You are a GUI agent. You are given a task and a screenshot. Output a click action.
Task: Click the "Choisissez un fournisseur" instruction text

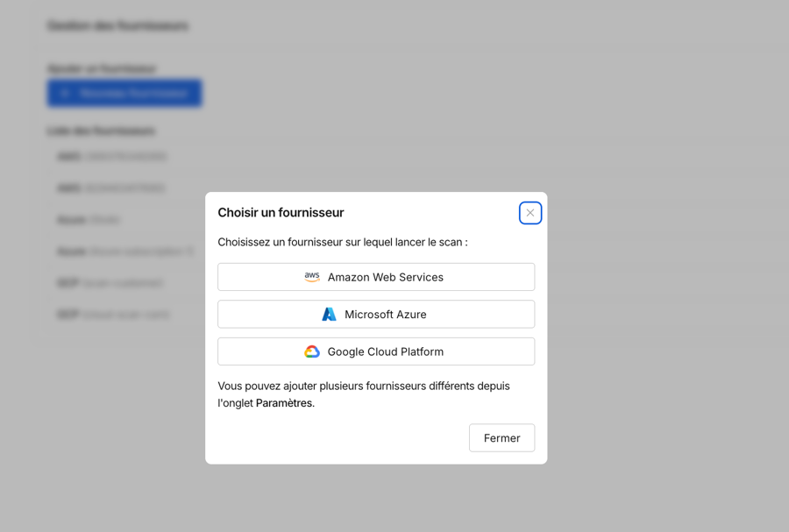342,242
